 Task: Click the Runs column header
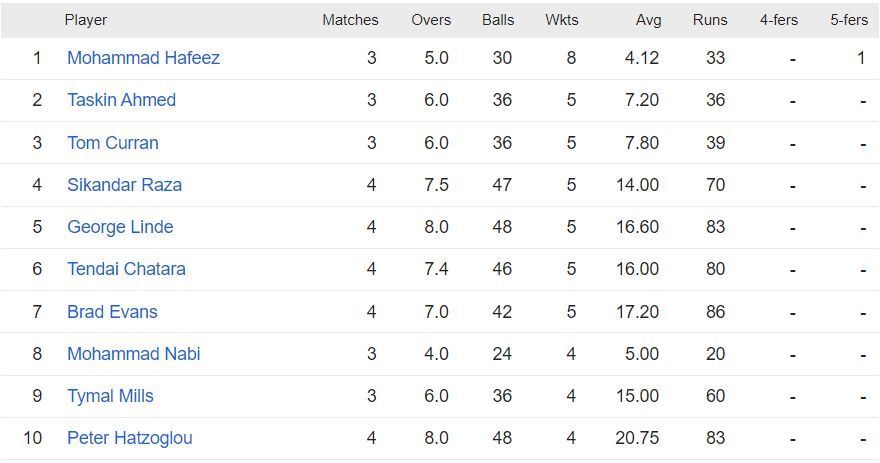710,20
